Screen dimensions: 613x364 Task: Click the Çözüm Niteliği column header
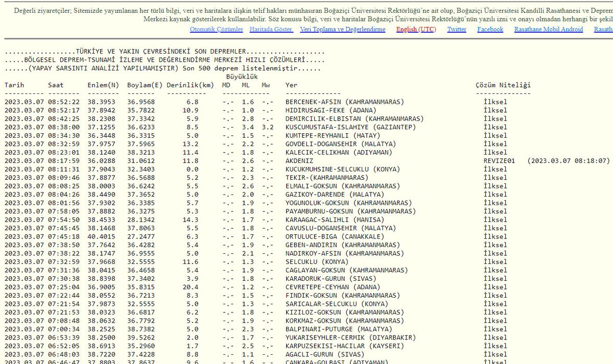point(503,85)
